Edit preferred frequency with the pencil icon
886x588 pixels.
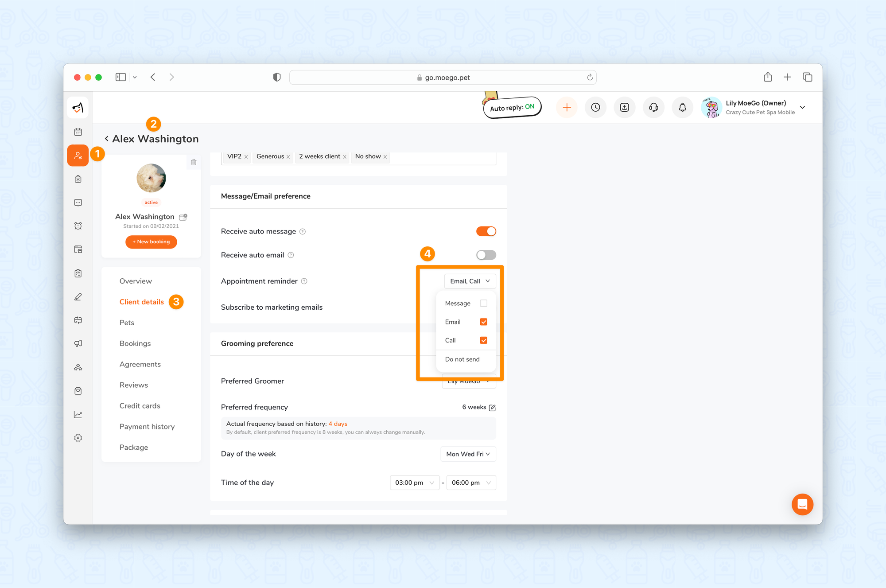pyautogui.click(x=492, y=407)
